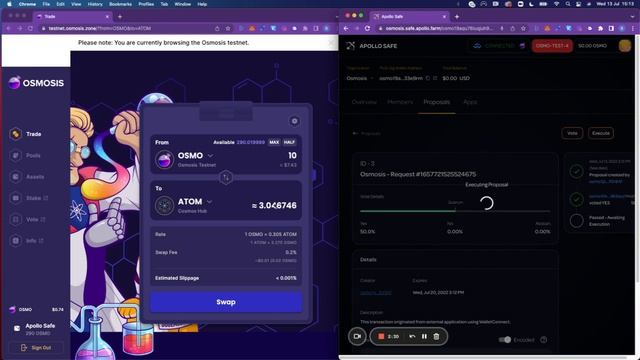640x360 pixels.
Task: Click the blue Swap button
Action: (226, 302)
